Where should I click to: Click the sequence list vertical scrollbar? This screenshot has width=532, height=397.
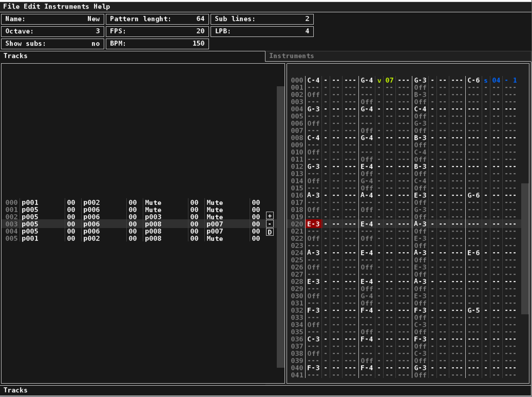[280, 226]
